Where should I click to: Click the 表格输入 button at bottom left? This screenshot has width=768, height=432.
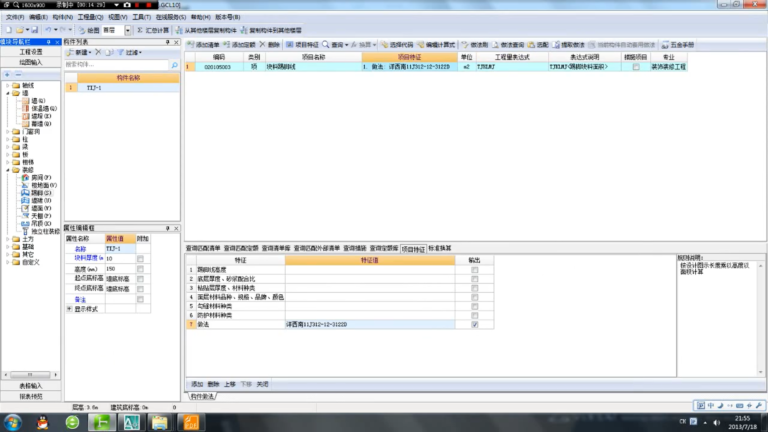point(31,386)
